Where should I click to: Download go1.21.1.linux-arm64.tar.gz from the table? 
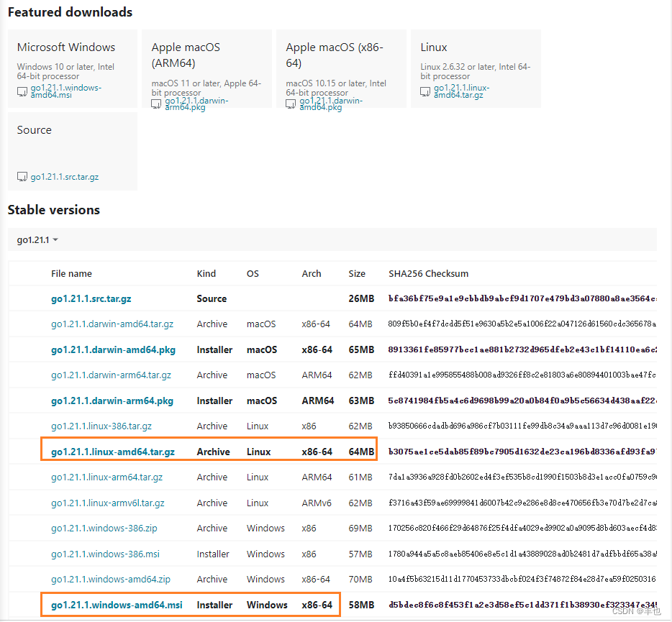point(106,477)
